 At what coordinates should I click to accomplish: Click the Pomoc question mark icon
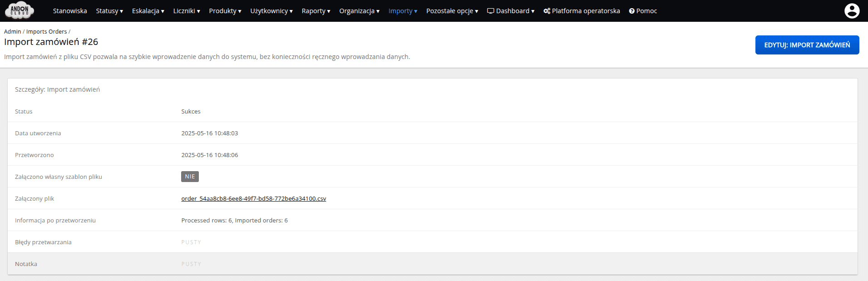coord(631,11)
